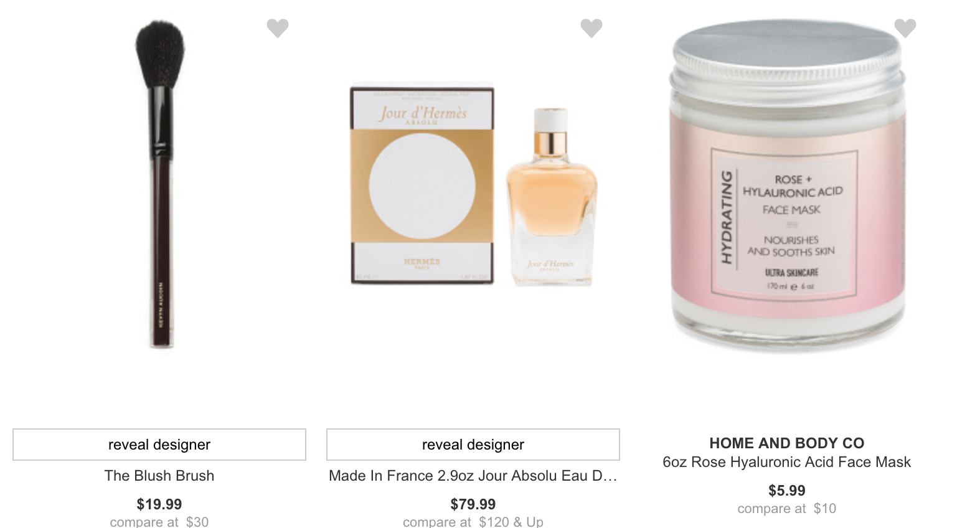This screenshot has height=528, width=980.
Task: Open the black blush brush product image
Action: pos(161,184)
